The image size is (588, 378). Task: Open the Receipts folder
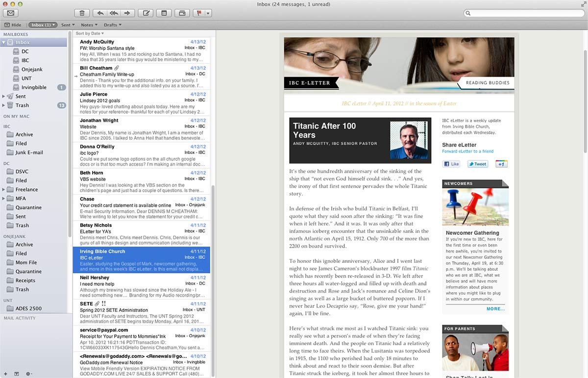(x=25, y=280)
